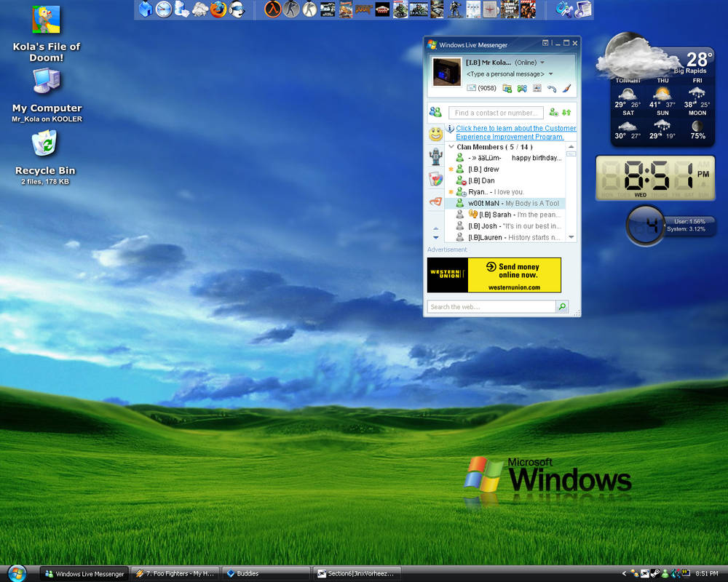Click the magnifier web search button
This screenshot has width=728, height=582.
click(x=562, y=306)
